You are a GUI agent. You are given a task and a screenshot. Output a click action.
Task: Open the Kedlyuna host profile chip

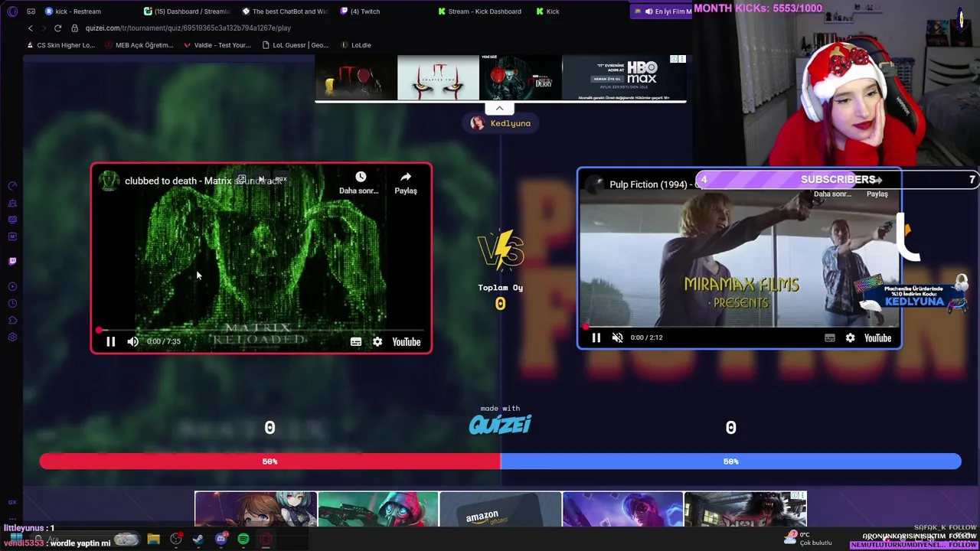pos(501,123)
